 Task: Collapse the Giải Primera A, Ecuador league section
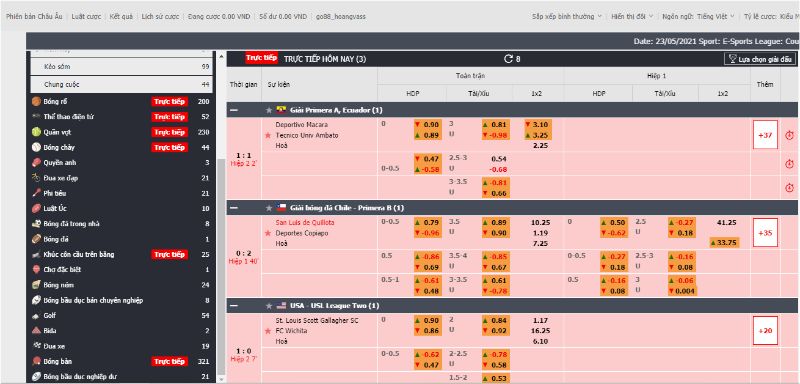(x=234, y=110)
